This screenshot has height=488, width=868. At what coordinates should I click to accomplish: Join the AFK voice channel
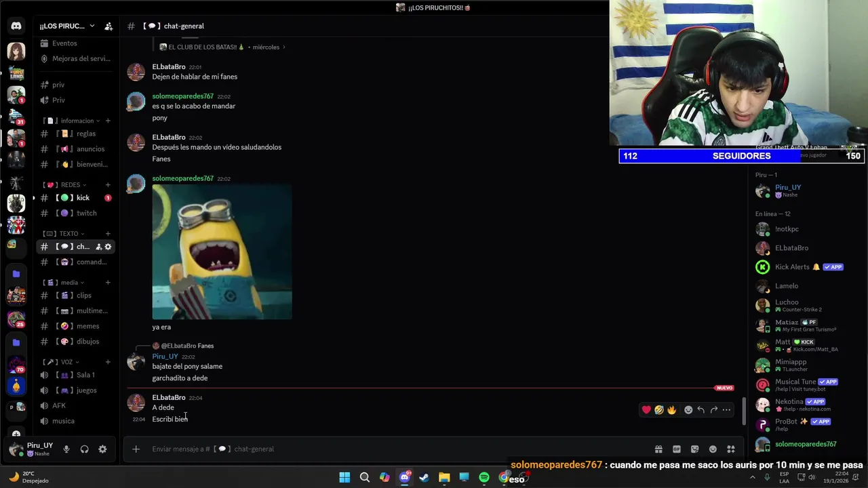(x=75, y=405)
